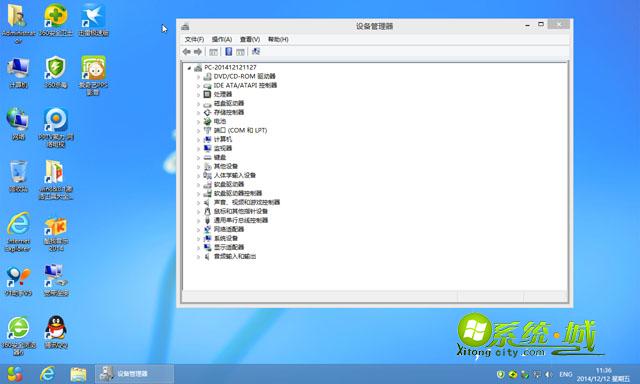Select 音频输入和输出 in the tree
Screen dimensions: 640x384
(x=235, y=256)
